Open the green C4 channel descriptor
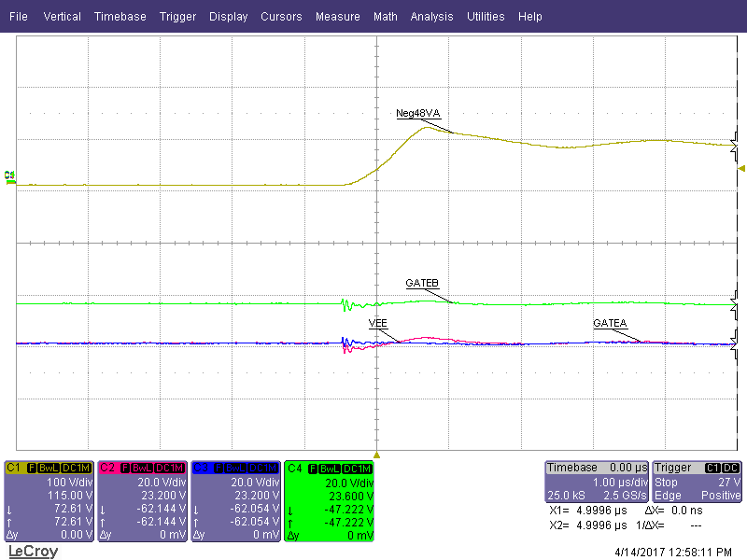The image size is (747, 560). [330, 500]
